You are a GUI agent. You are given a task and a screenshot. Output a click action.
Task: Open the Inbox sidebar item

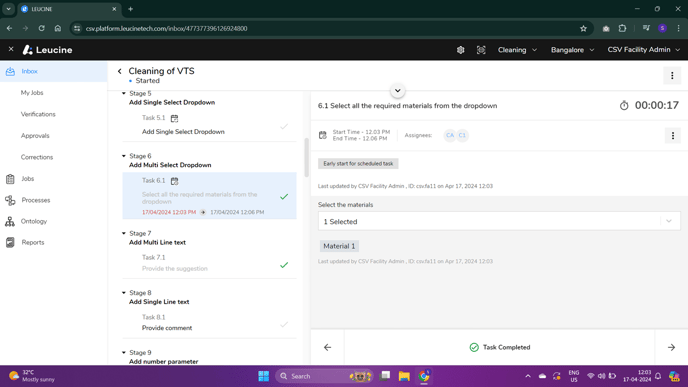[x=54, y=71]
